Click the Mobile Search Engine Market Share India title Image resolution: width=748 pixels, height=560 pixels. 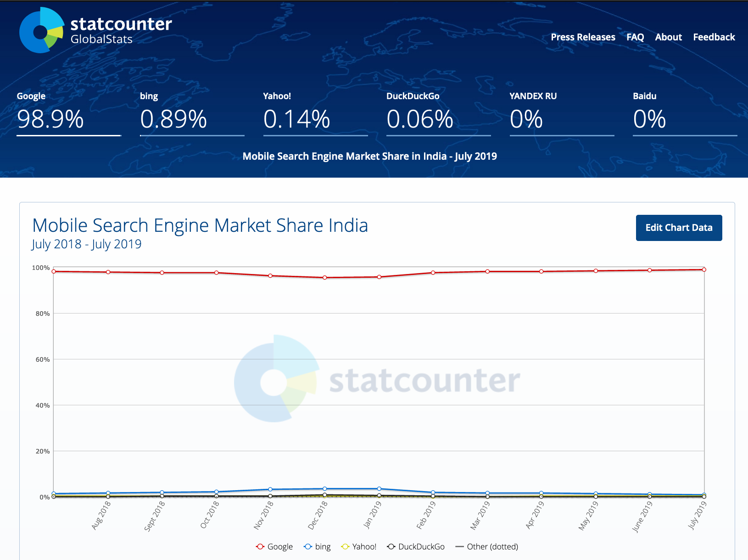click(200, 225)
